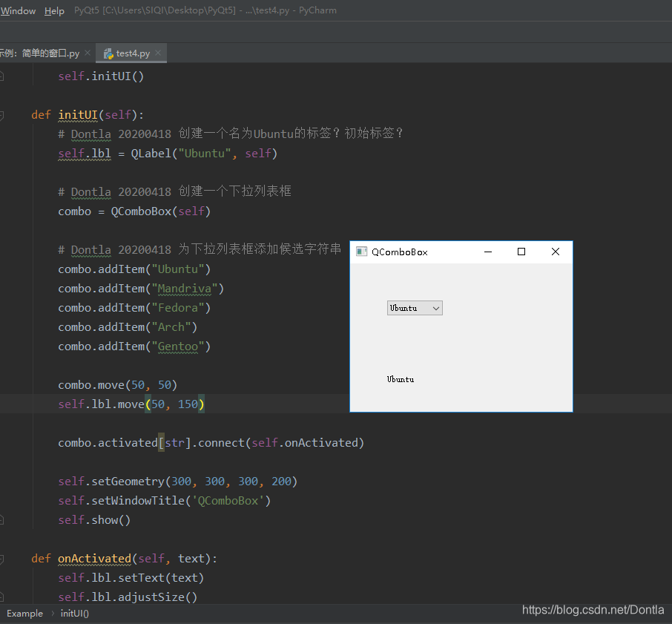Switch to the 简单的窗口.py tab
The width and height of the screenshot is (672, 624).
pos(45,53)
